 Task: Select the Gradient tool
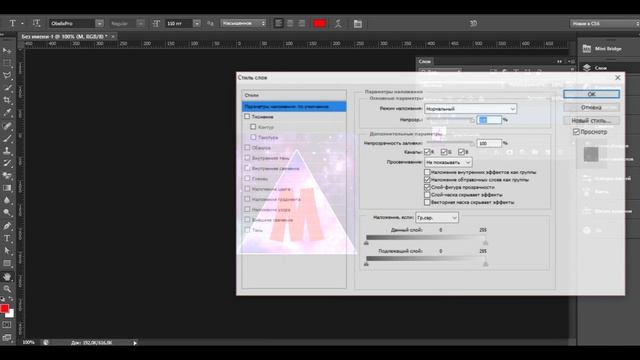pyautogui.click(x=7, y=188)
